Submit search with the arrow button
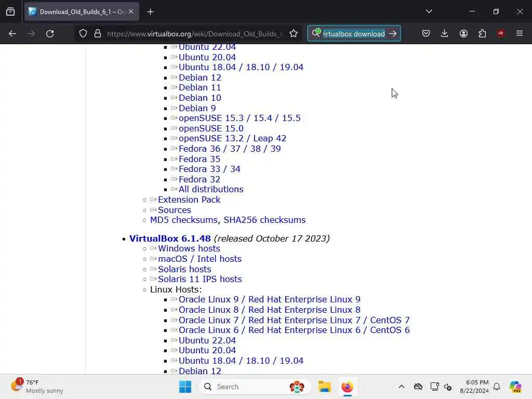 tap(393, 34)
